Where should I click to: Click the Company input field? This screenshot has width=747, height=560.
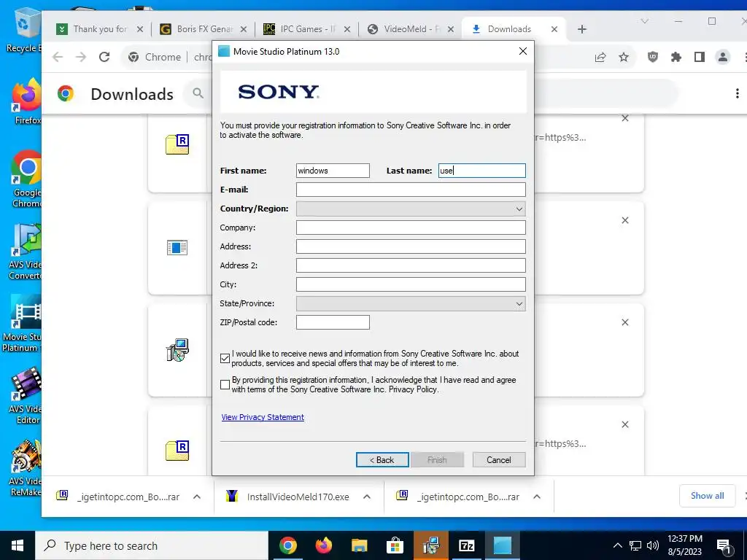point(411,227)
